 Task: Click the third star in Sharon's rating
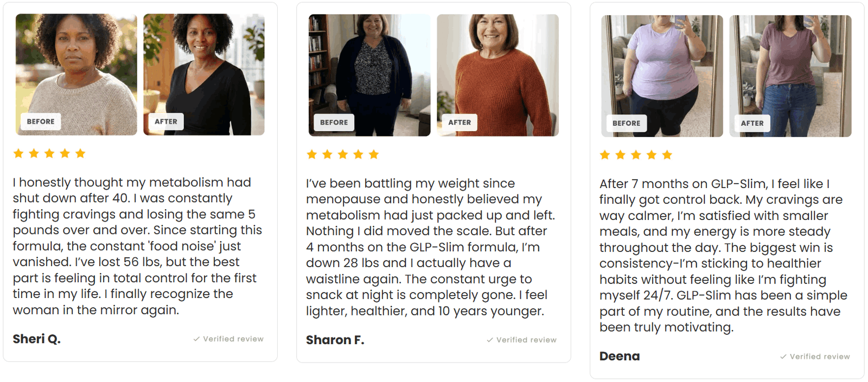click(x=342, y=154)
